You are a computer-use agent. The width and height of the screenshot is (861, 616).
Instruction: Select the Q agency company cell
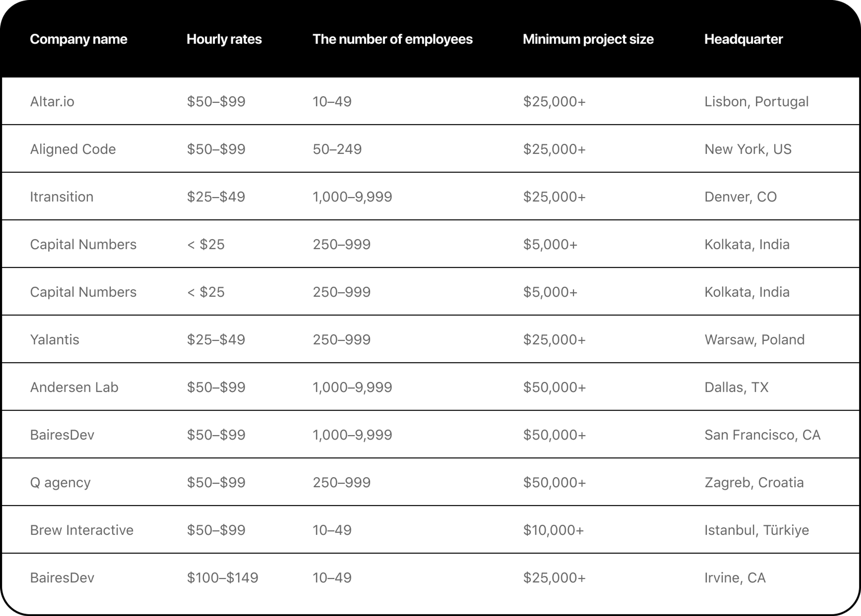[x=60, y=483]
